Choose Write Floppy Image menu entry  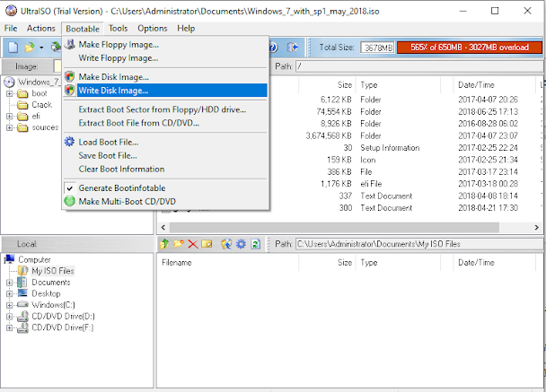(165, 58)
